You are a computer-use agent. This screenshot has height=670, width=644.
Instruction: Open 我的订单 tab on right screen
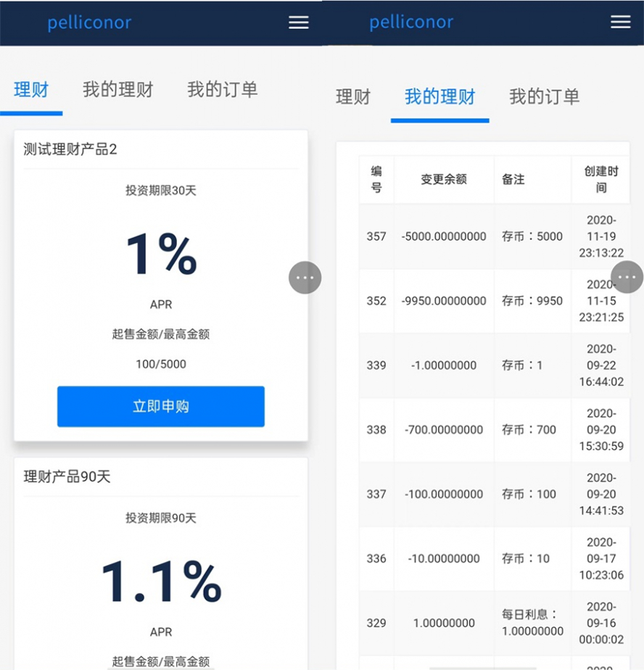pos(544,96)
